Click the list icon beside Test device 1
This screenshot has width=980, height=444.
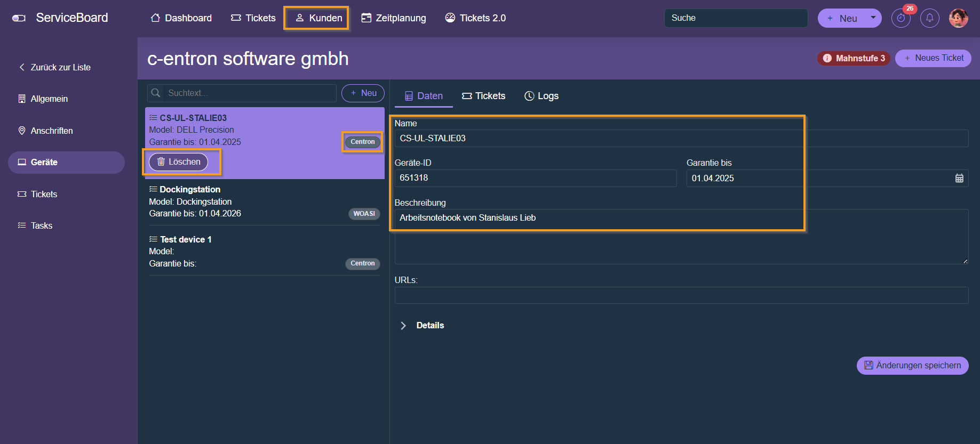tap(153, 239)
